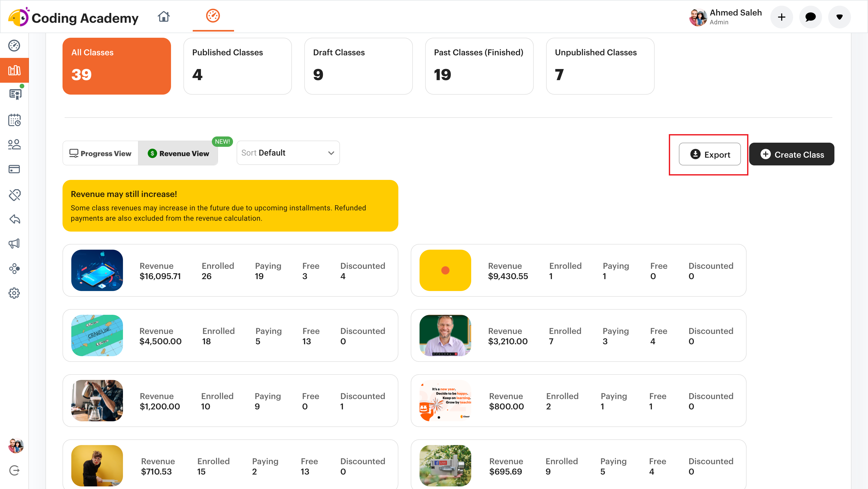This screenshot has width=868, height=489.
Task: Switch to Progress View
Action: coord(100,153)
